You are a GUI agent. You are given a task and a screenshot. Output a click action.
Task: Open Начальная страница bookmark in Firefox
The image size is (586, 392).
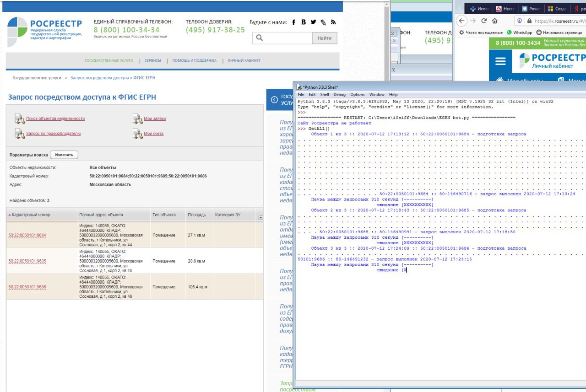click(x=559, y=32)
